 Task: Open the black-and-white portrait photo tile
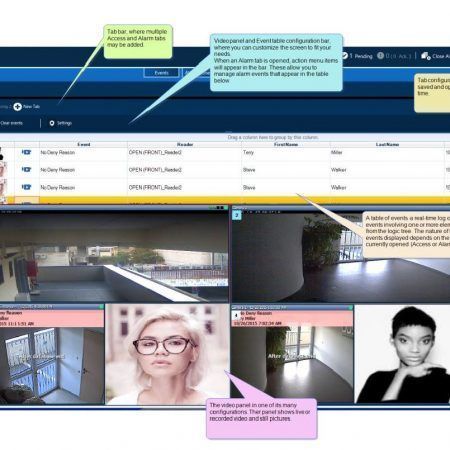pos(402,354)
